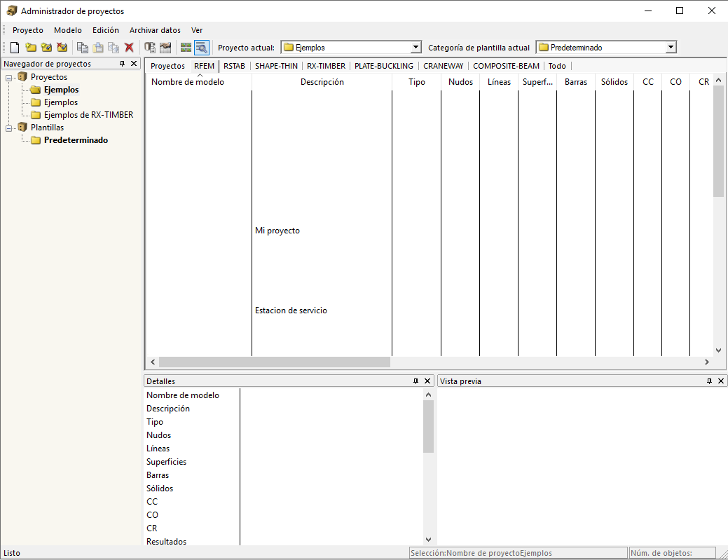The image size is (728, 560).
Task: Click the model list horizontal scrollbar thumb
Action: click(x=275, y=362)
